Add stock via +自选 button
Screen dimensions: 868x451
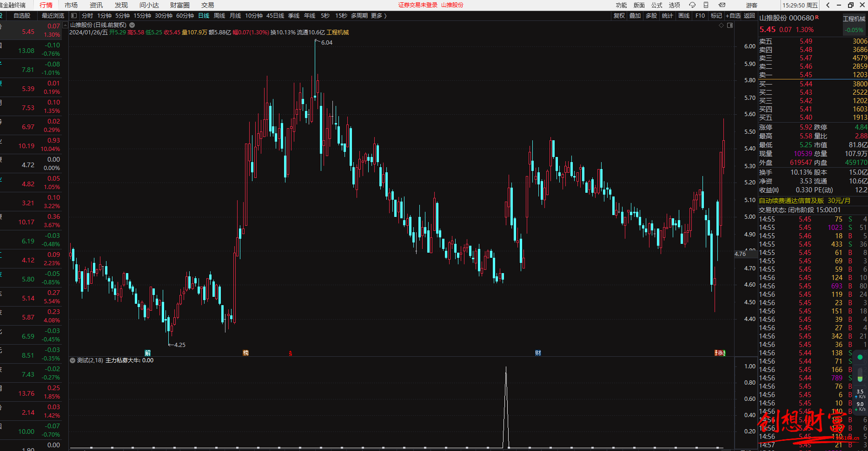pyautogui.click(x=733, y=16)
